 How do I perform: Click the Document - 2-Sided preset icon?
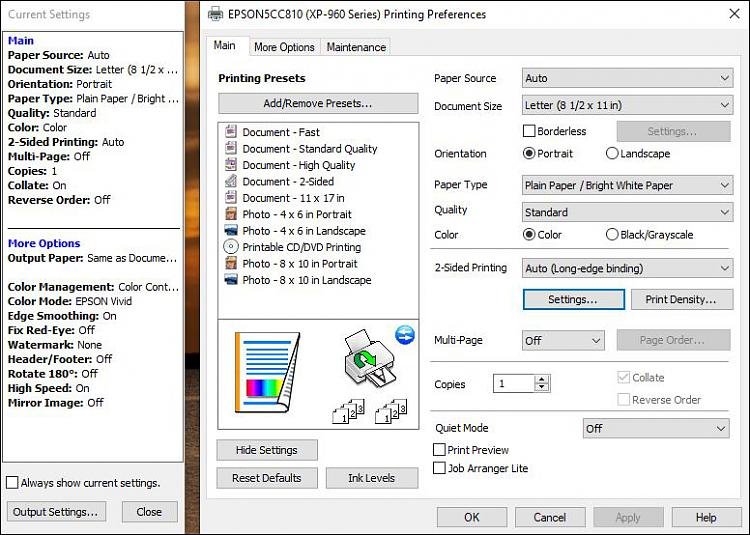click(231, 181)
